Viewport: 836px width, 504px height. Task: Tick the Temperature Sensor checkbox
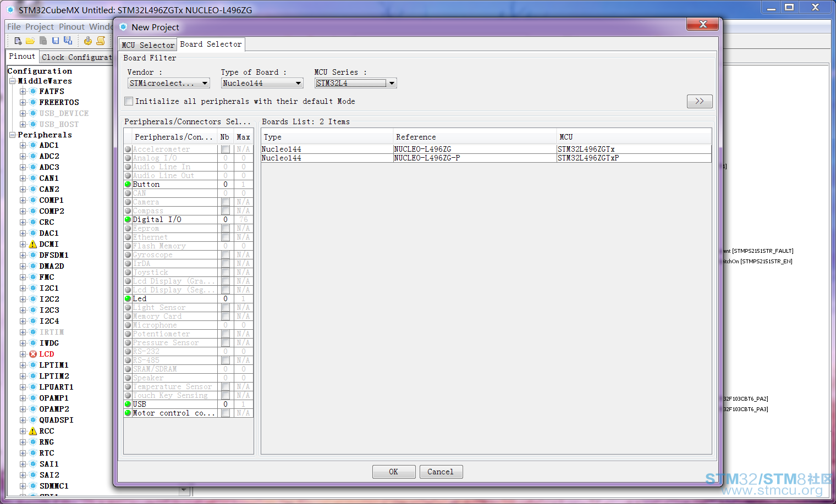pos(226,387)
